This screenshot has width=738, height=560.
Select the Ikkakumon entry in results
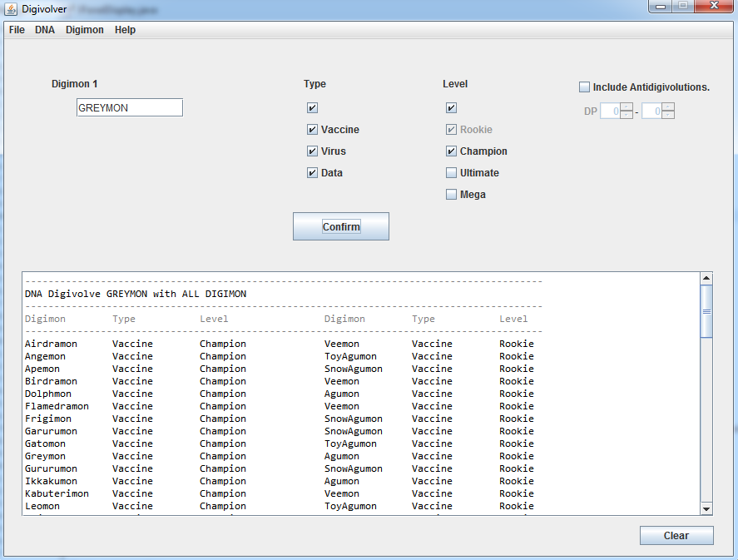point(51,481)
